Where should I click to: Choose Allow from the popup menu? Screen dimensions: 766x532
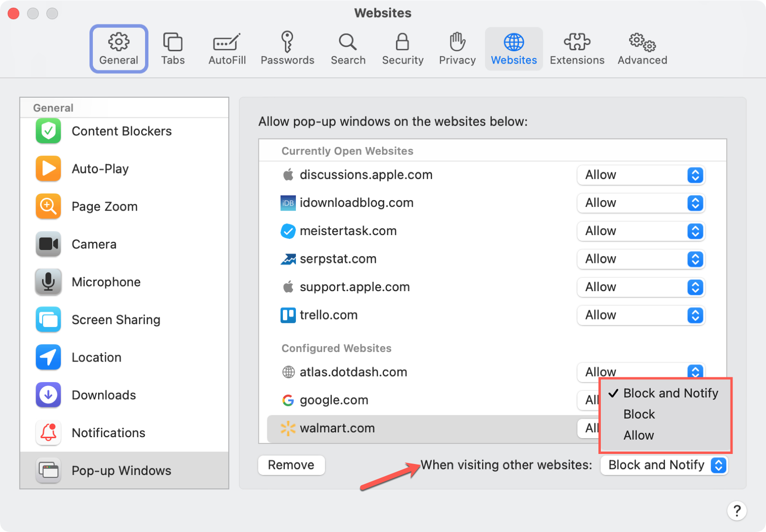click(x=665, y=435)
